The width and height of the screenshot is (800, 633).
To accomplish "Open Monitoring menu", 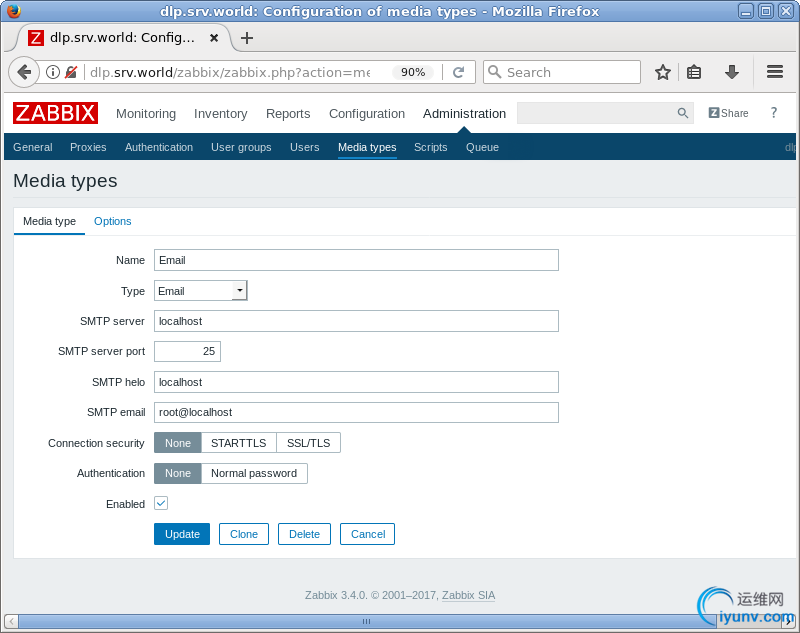I will tap(146, 114).
